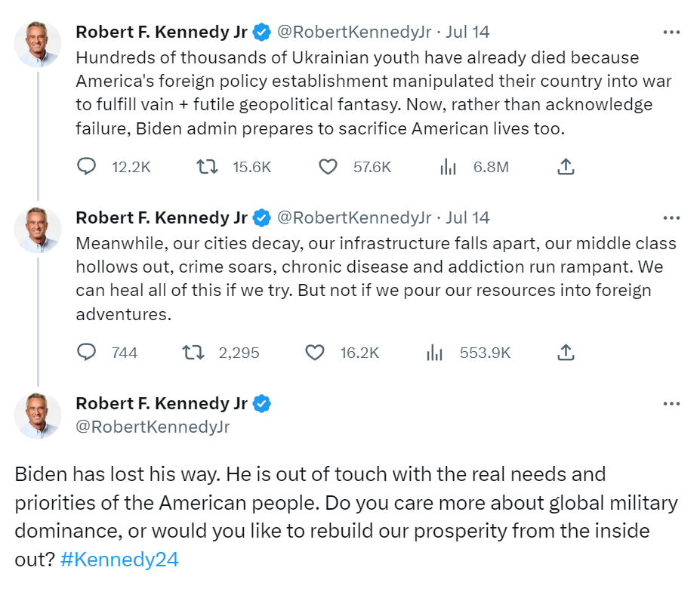Reply to the tweet with 744 replies

(87, 352)
